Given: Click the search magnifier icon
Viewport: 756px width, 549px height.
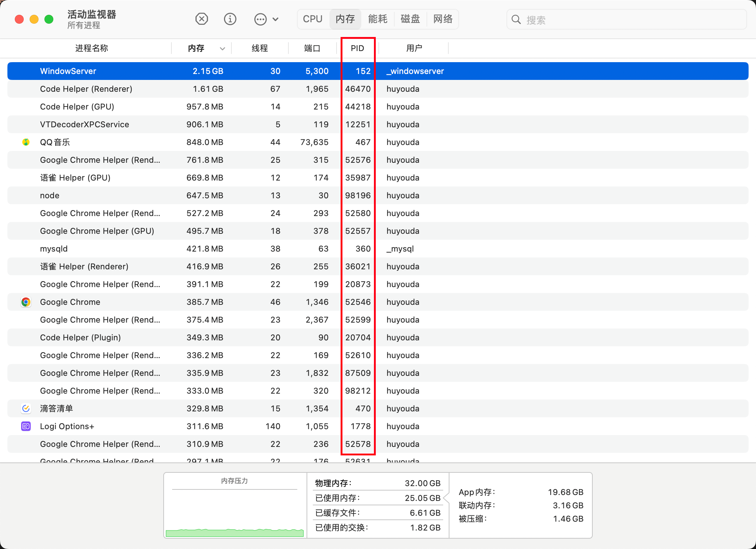Looking at the screenshot, I should click(x=516, y=20).
